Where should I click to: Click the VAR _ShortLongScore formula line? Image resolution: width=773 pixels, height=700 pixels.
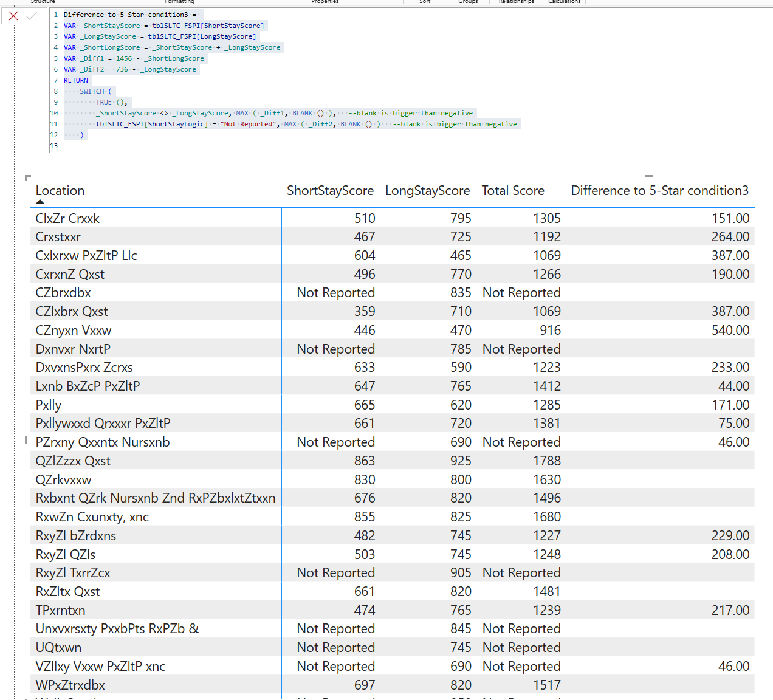click(172, 47)
